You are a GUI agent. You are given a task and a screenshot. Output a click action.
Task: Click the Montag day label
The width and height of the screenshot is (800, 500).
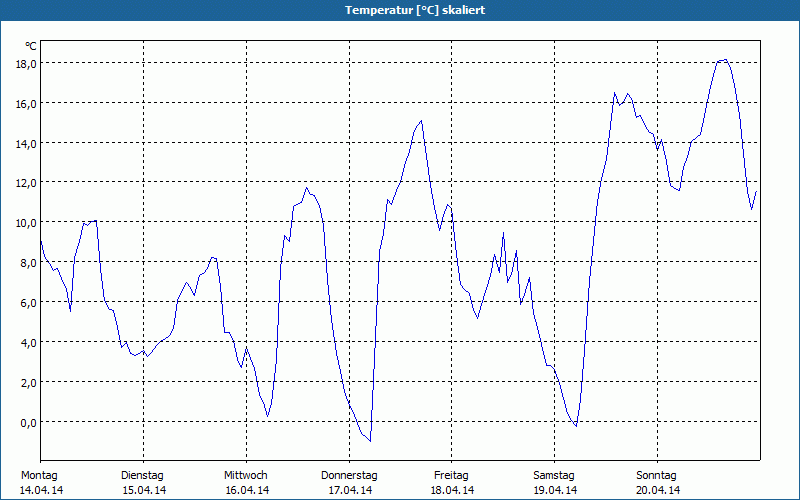(x=39, y=476)
